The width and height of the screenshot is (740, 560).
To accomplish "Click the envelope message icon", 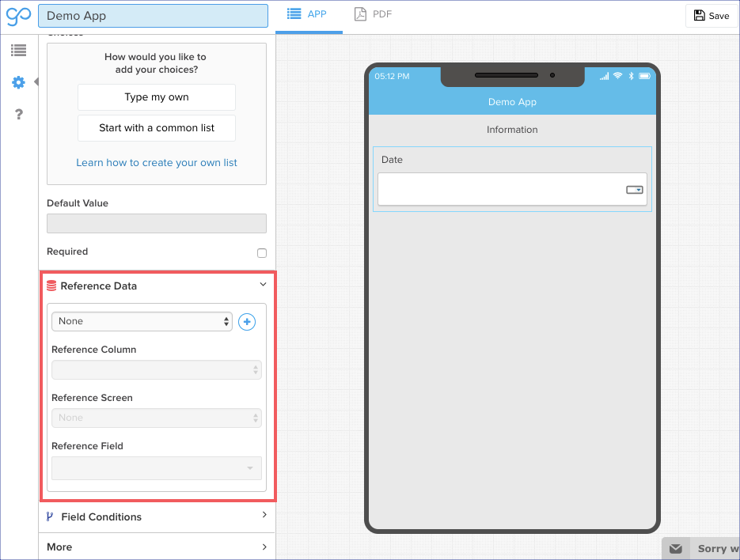I will [x=675, y=548].
